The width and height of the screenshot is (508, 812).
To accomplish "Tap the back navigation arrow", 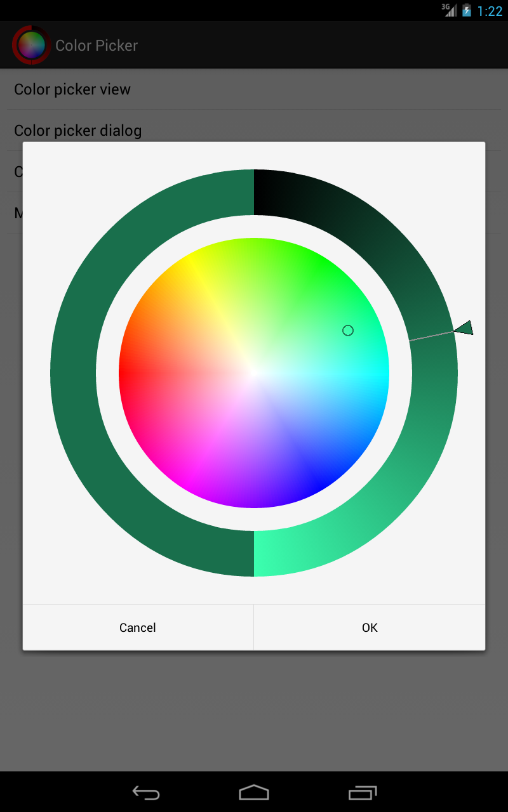I will coord(145,792).
